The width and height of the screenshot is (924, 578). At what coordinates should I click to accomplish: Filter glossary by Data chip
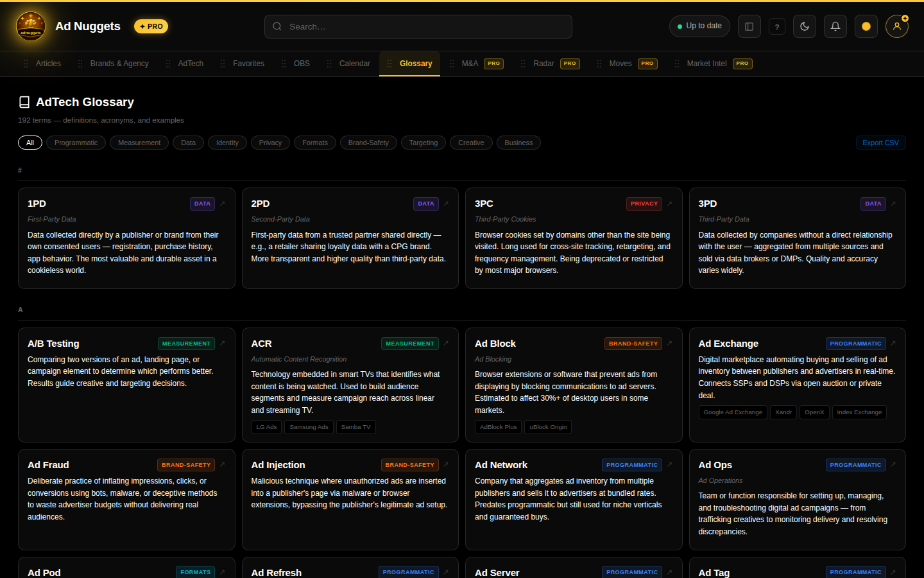click(x=188, y=143)
